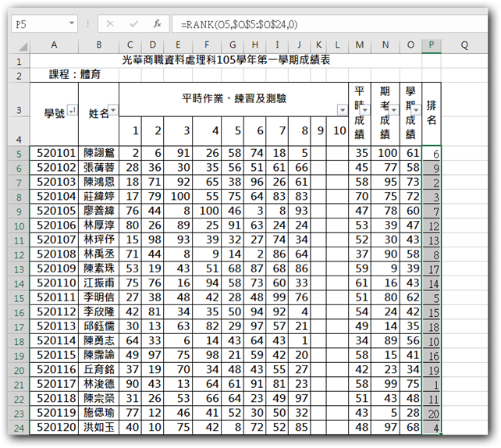
Task: Click rank cell P5 showing 6
Action: pos(432,154)
